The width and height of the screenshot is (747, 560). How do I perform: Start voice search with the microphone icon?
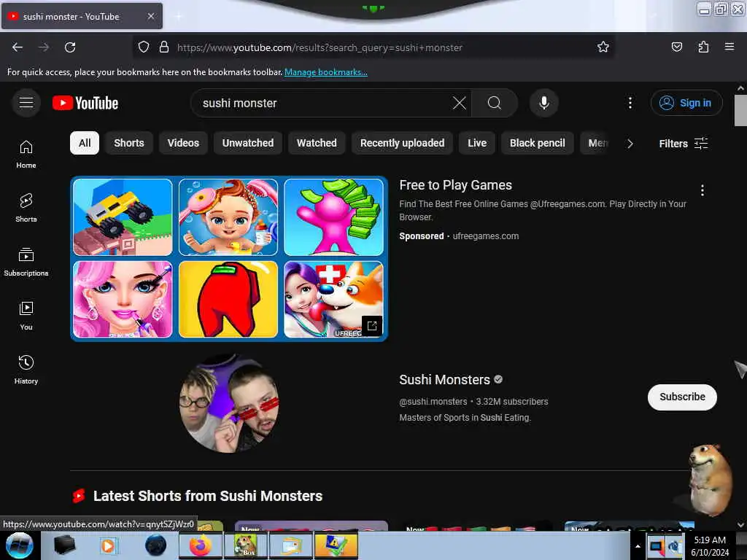[544, 103]
